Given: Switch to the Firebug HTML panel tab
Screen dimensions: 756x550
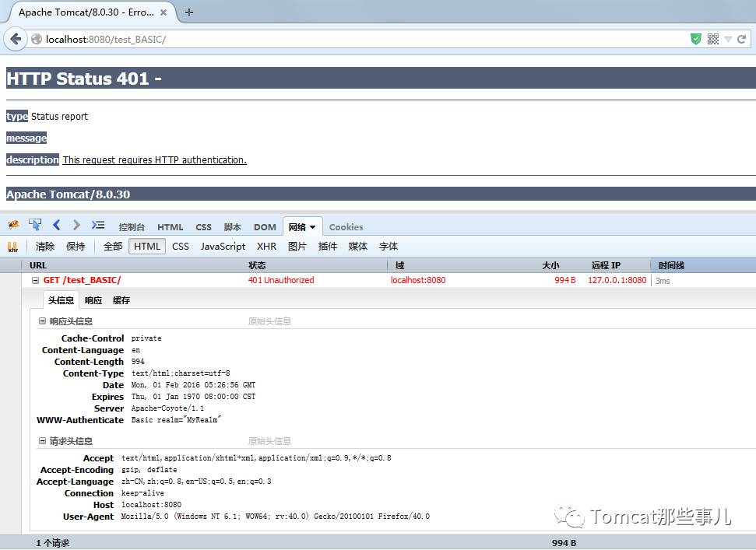Looking at the screenshot, I should [171, 227].
